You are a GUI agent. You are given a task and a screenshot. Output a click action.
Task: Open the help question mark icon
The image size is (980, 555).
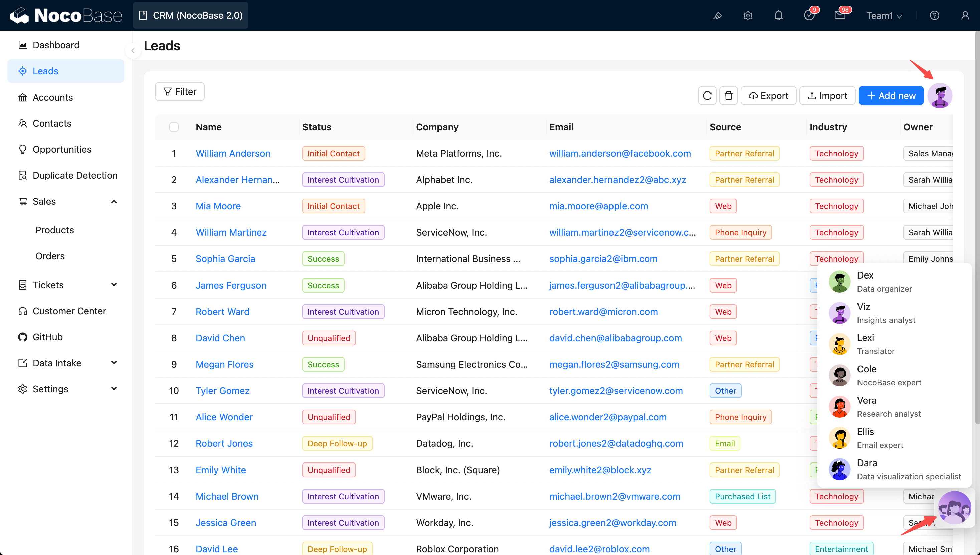pyautogui.click(x=934, y=16)
